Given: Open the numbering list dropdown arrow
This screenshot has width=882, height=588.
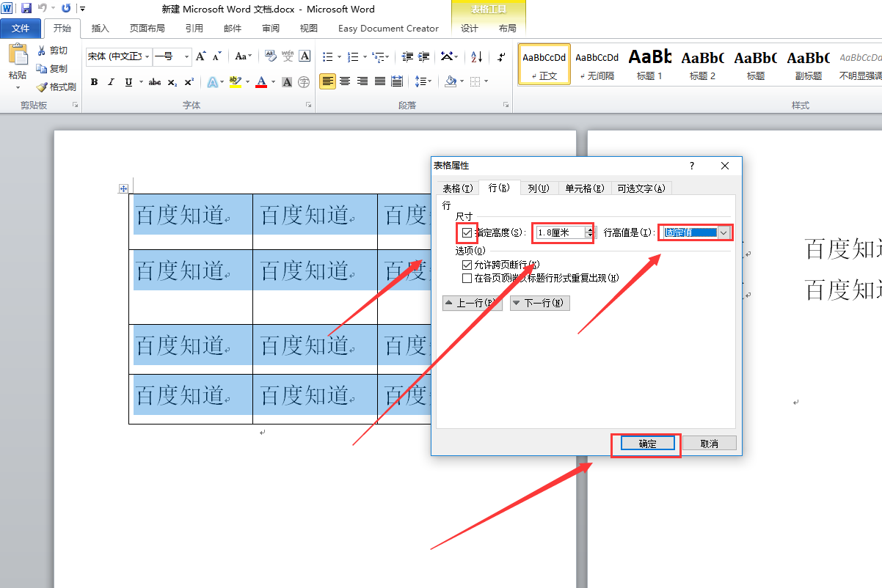Looking at the screenshot, I should pos(363,56).
